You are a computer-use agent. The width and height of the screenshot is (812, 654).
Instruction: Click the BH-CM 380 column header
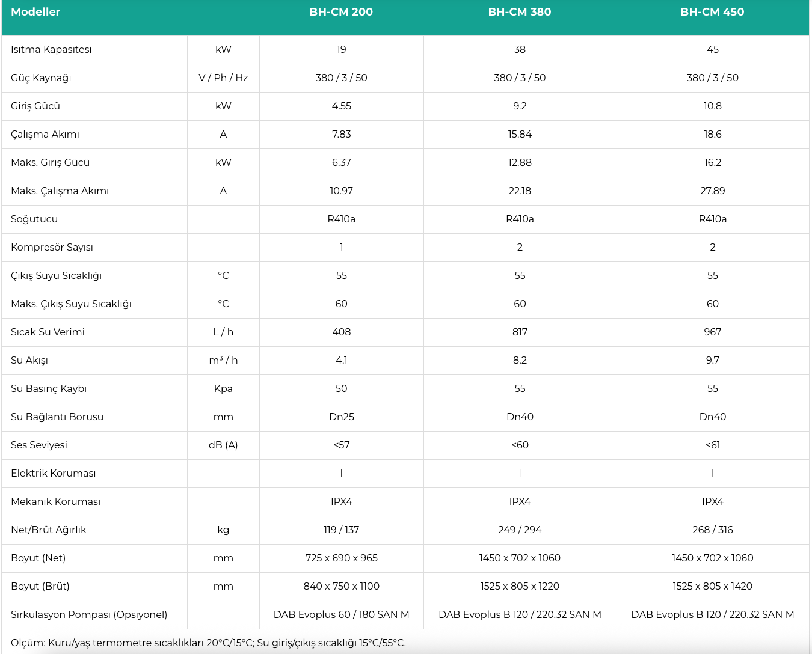tap(520, 12)
